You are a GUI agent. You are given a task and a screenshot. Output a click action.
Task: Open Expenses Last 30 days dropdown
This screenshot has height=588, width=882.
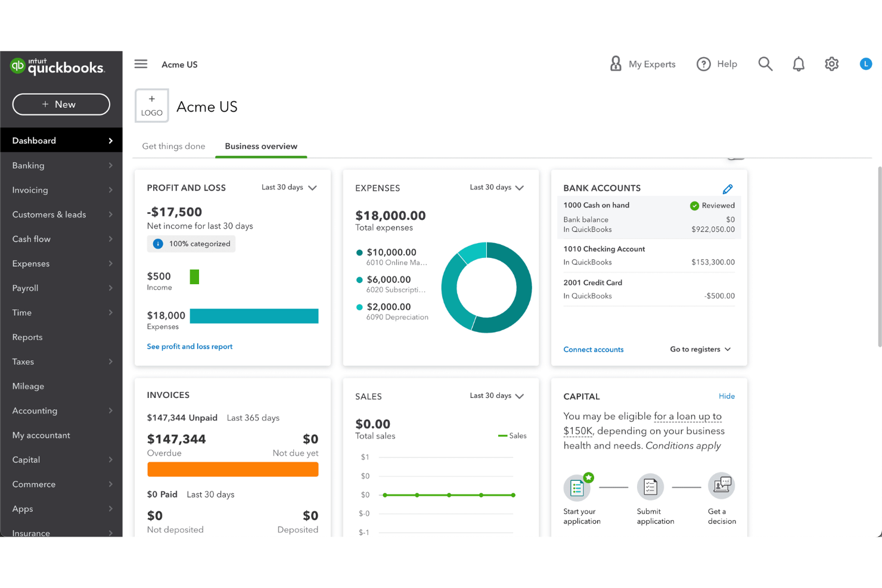click(497, 187)
